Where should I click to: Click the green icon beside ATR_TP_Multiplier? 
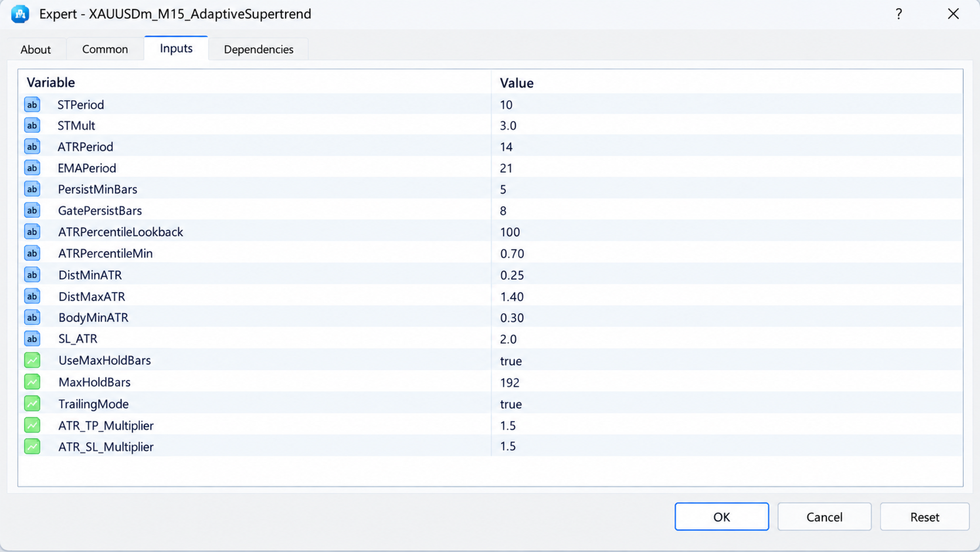point(32,425)
